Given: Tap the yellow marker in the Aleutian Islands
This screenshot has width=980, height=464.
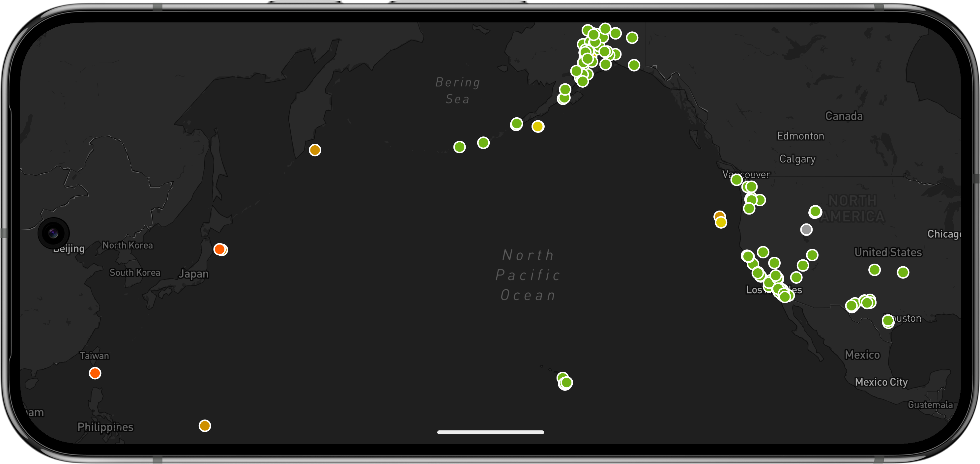Looking at the screenshot, I should click(537, 126).
